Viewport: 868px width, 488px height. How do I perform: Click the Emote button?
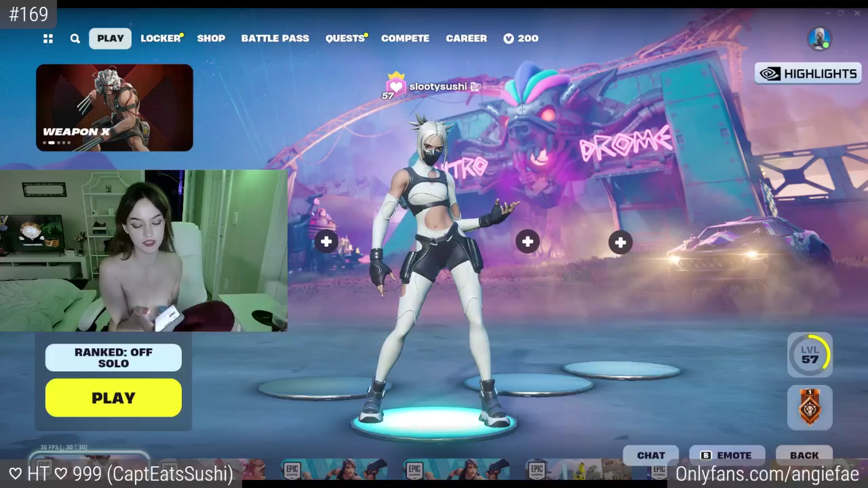[x=727, y=455]
